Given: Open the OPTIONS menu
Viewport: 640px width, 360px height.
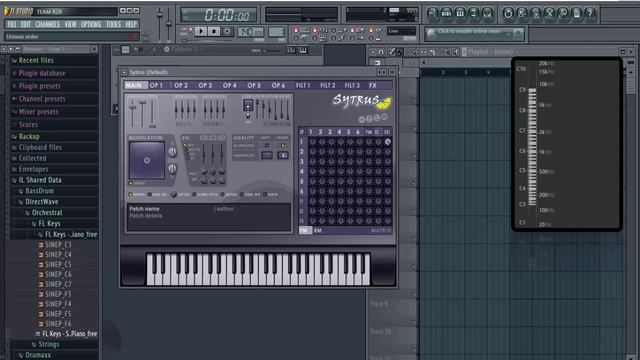Looking at the screenshot, I should tap(91, 24).
